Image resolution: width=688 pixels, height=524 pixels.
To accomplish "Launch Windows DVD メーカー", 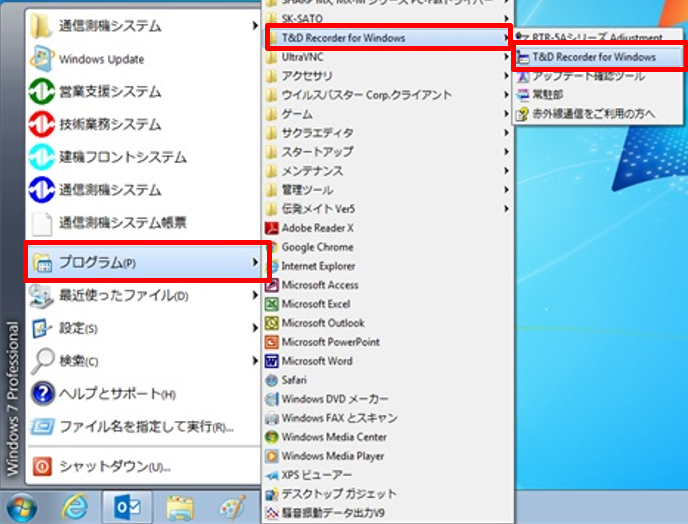I will click(388, 399).
